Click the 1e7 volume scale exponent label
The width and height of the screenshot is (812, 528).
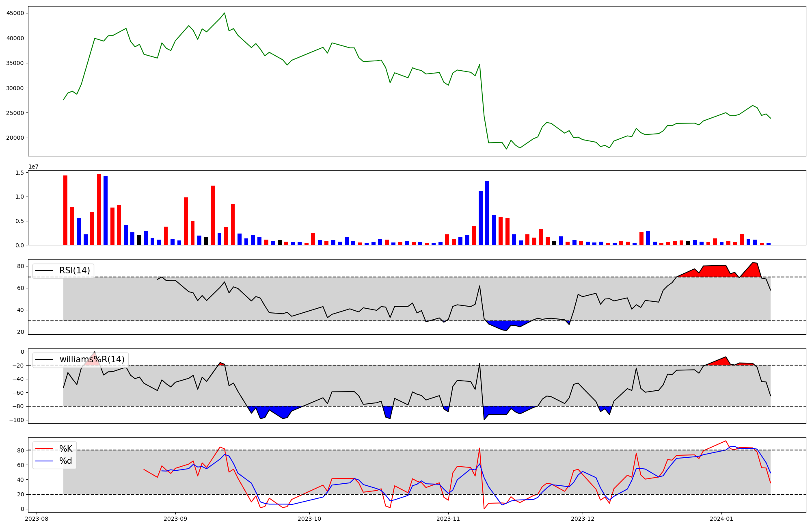(33, 167)
